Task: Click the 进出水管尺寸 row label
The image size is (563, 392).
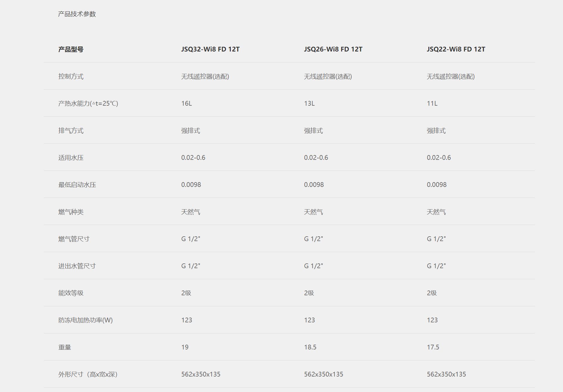Action: [77, 266]
